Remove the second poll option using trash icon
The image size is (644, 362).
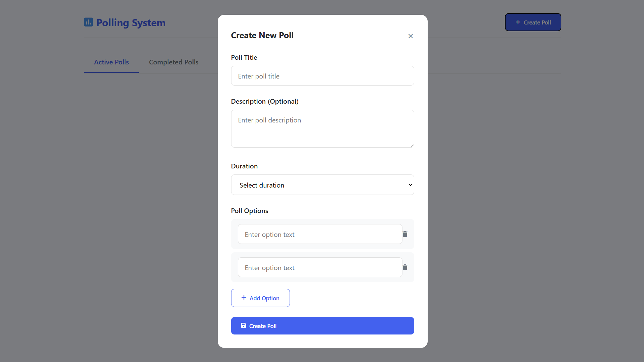click(405, 267)
